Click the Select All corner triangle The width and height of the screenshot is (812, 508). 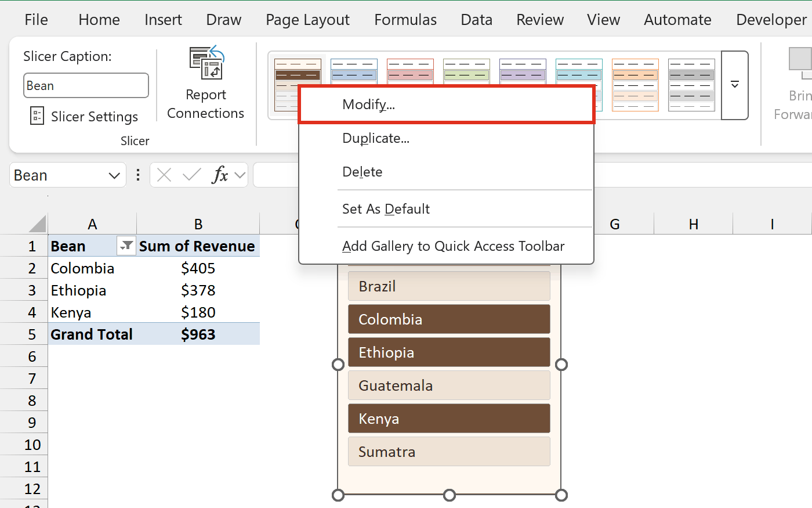(37, 224)
